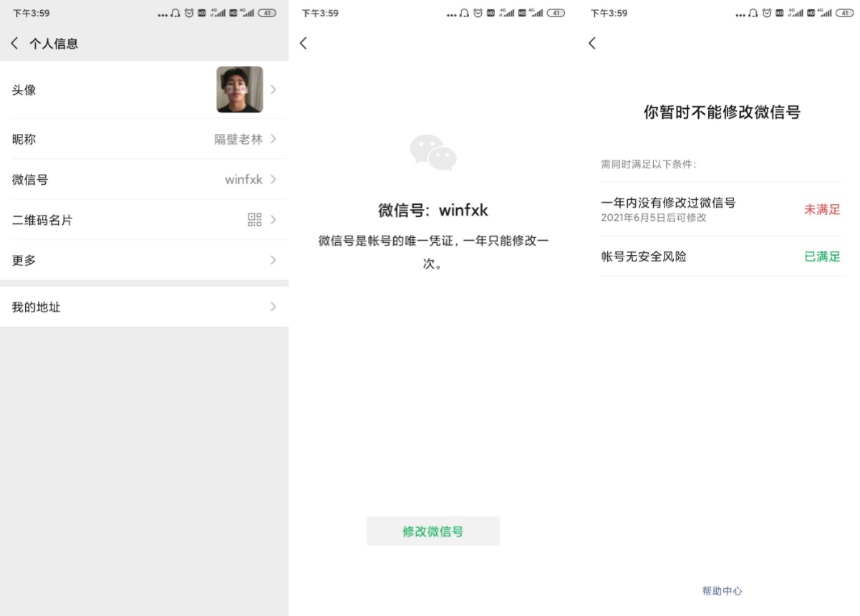Tap the battery icon on the 个人信息 screen
The height and width of the screenshot is (616, 860).
coord(267,13)
